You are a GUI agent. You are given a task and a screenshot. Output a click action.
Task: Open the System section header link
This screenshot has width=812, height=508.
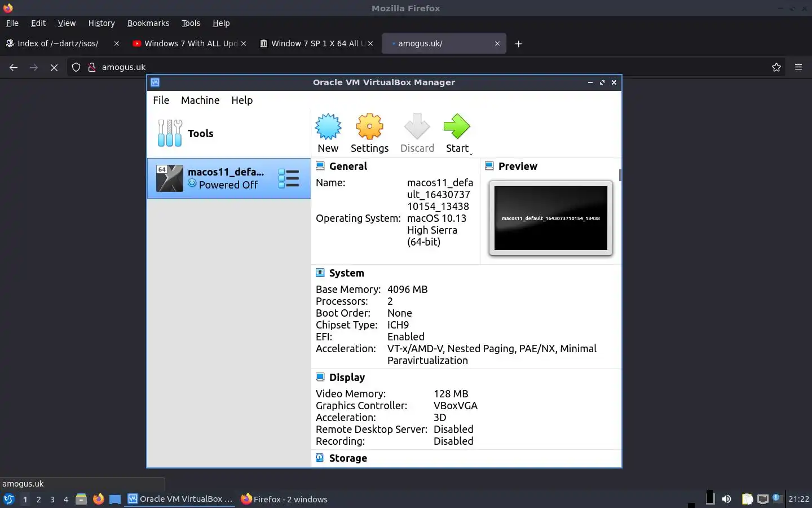347,273
